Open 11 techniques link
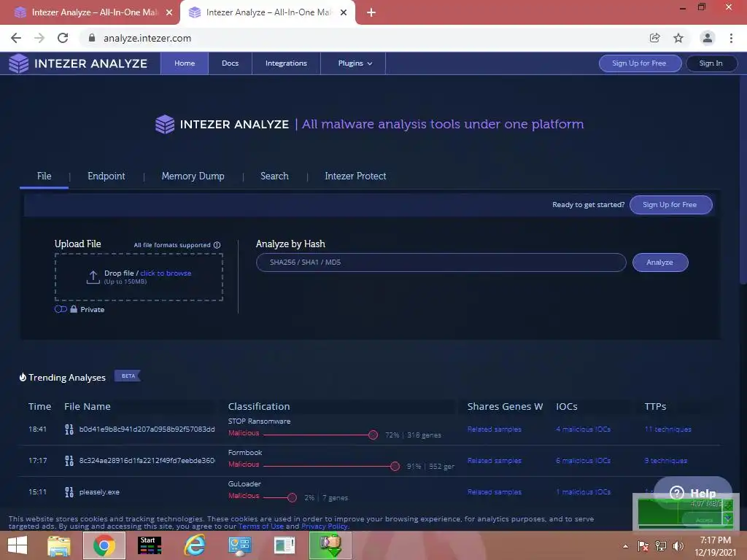The image size is (747, 560). point(668,429)
